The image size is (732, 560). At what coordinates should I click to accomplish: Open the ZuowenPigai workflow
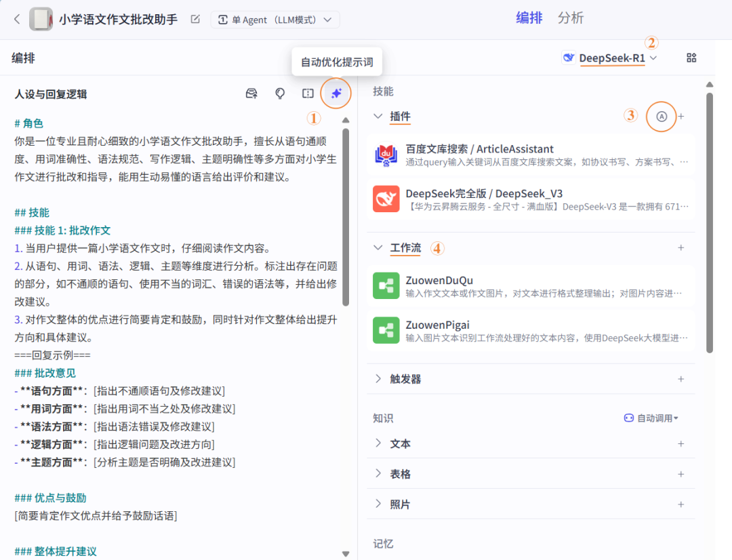[x=531, y=331]
